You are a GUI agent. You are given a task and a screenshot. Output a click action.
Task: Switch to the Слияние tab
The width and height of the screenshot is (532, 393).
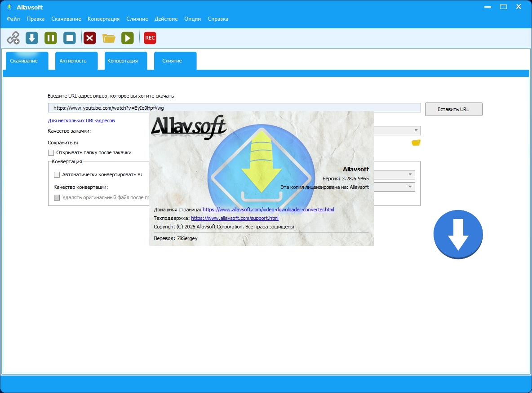(x=175, y=61)
